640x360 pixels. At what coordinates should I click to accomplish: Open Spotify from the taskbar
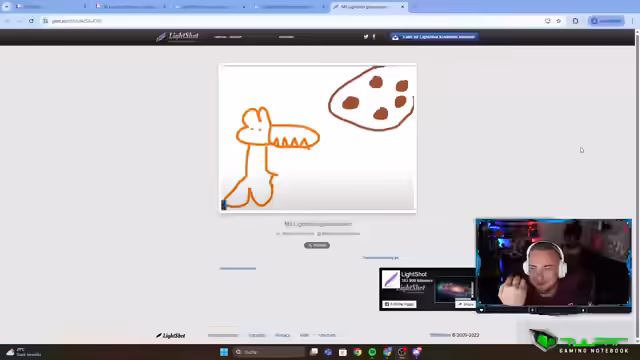[x=372, y=352]
